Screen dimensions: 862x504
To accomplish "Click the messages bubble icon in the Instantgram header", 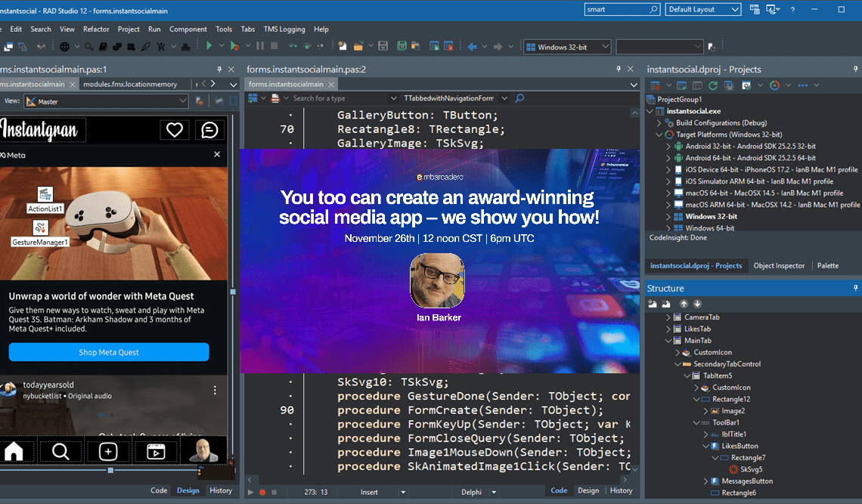I will point(209,130).
